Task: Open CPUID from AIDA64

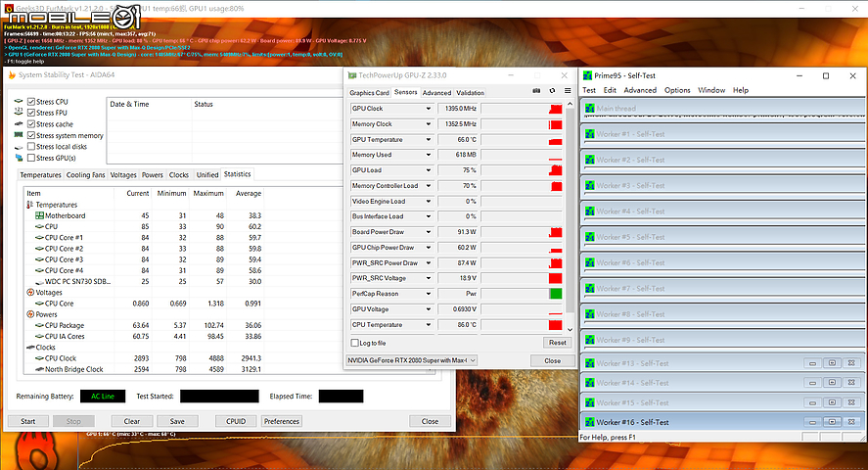Action: (x=236, y=421)
